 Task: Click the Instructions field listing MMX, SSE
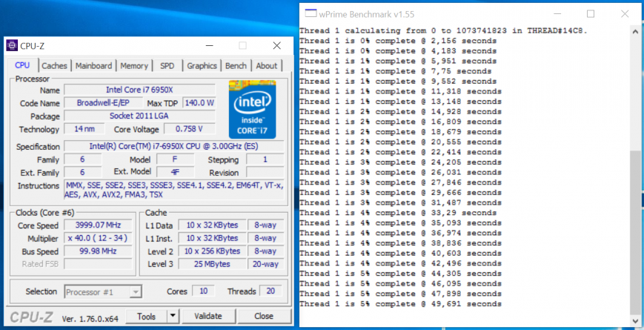(x=173, y=191)
